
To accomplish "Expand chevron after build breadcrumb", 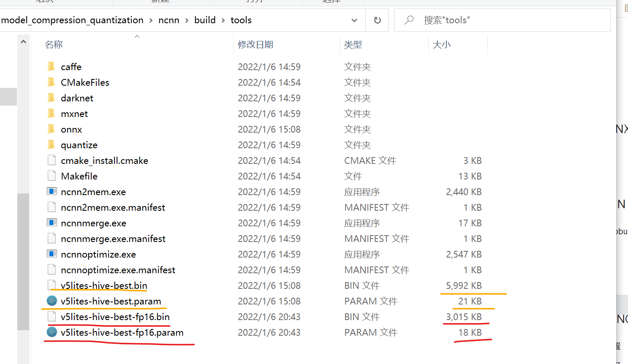I will 223,20.
